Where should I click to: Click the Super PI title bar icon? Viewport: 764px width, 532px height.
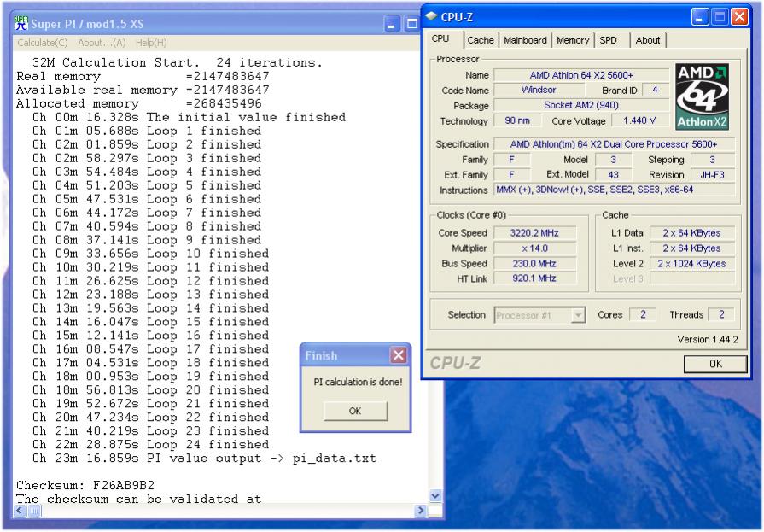point(21,23)
